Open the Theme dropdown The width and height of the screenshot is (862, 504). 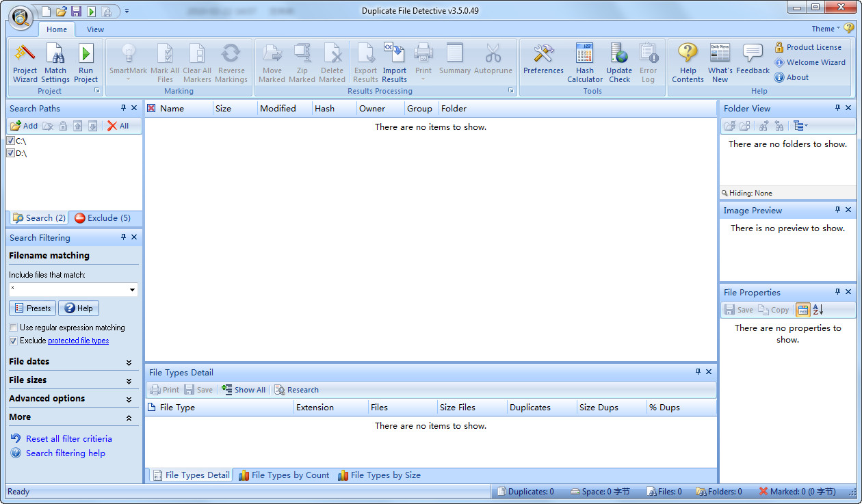(826, 29)
